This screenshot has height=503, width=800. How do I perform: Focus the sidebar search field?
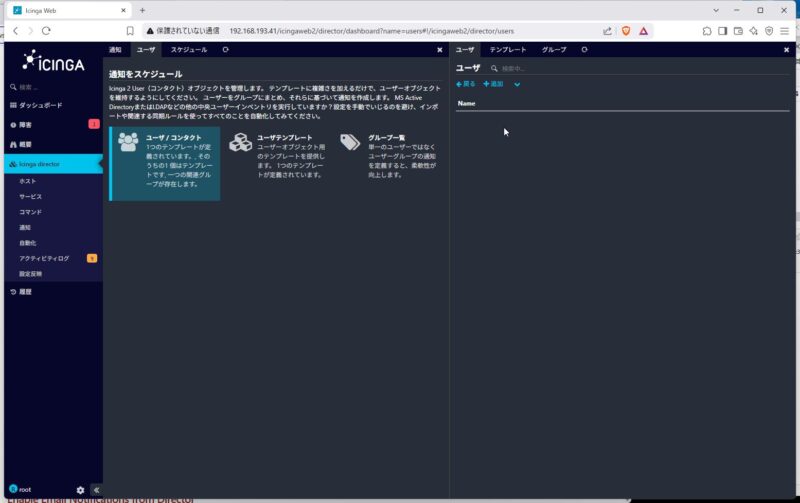[53, 87]
